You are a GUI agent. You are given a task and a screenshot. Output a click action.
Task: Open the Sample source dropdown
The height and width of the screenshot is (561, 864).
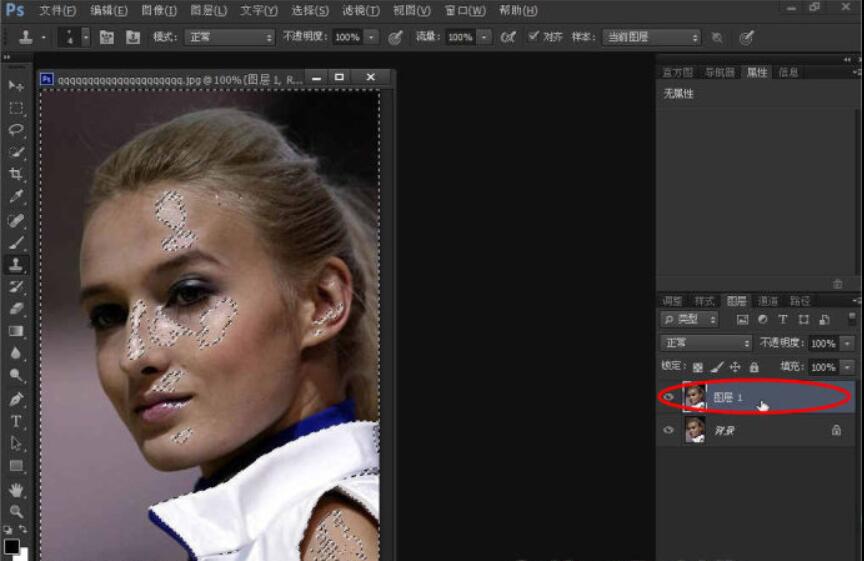tap(651, 37)
